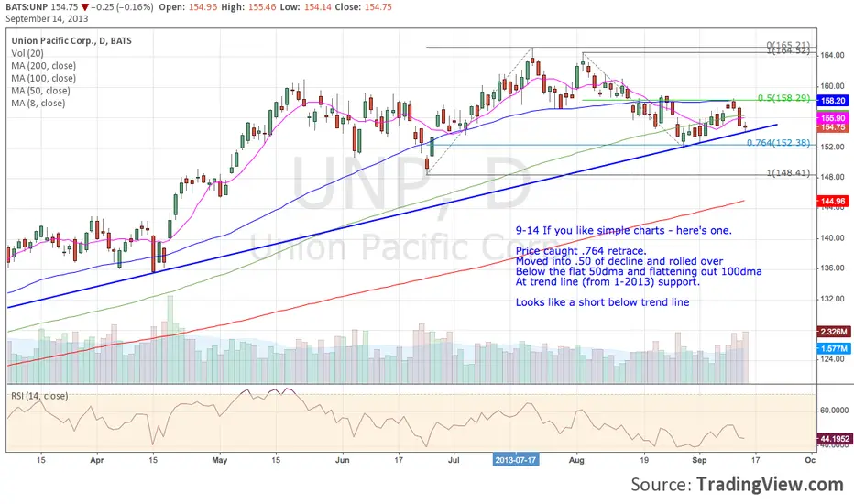854x504 pixels.
Task: Click the 148.00 price axis label
Action: click(832, 177)
